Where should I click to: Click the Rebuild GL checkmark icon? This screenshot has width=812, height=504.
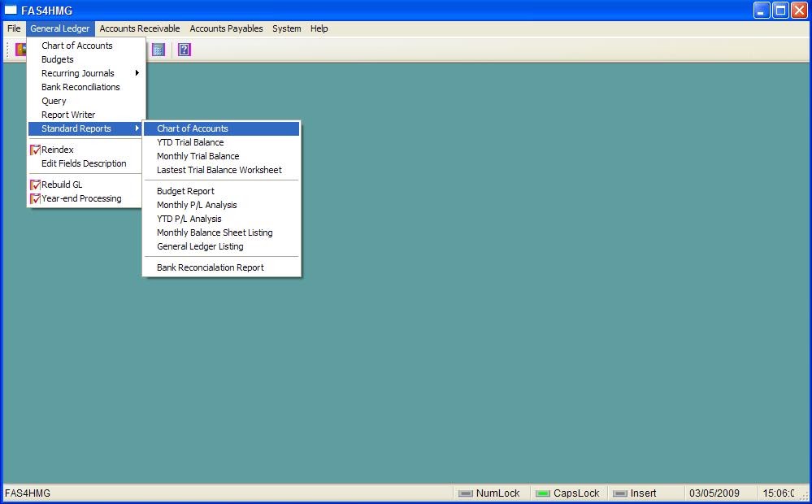pyautogui.click(x=35, y=185)
